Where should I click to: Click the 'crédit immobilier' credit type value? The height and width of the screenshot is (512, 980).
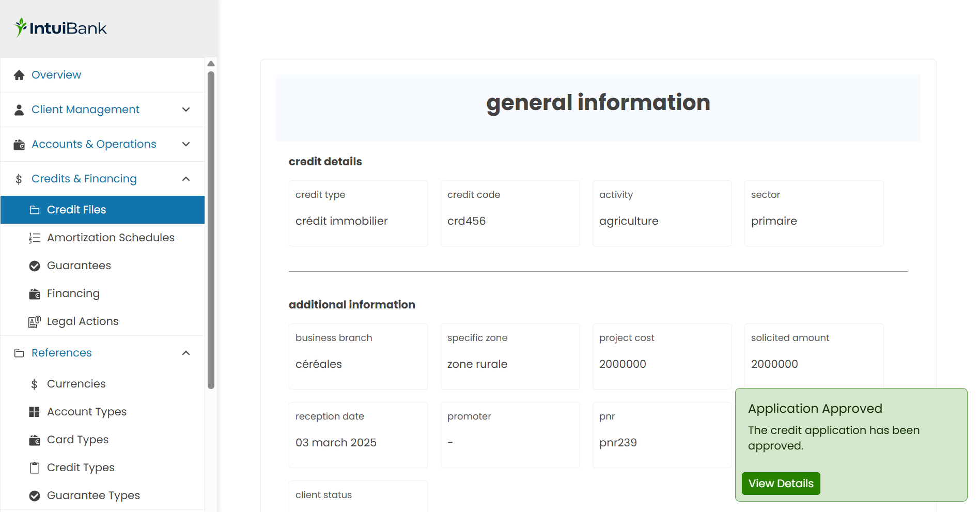pos(341,221)
